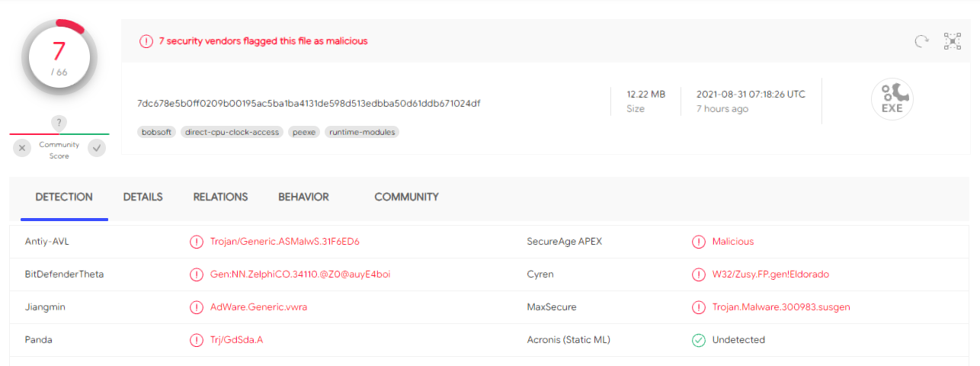980x366 pixels.
Task: Click the 7/66 detection score gauge
Action: 59,56
